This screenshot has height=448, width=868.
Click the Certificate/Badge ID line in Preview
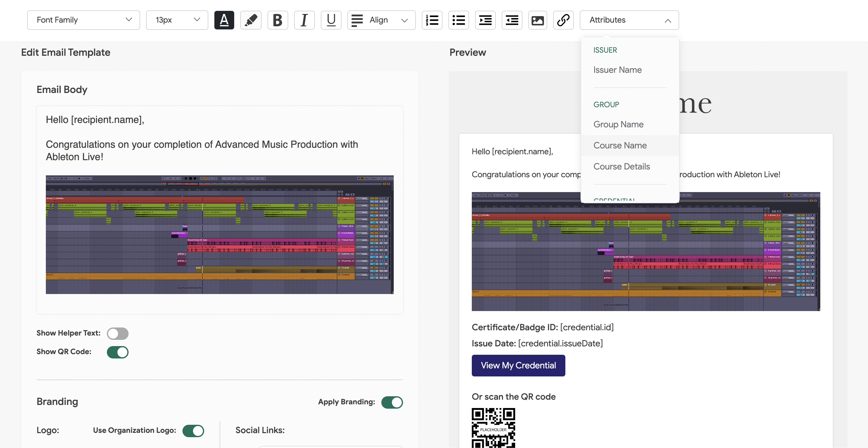tap(542, 327)
